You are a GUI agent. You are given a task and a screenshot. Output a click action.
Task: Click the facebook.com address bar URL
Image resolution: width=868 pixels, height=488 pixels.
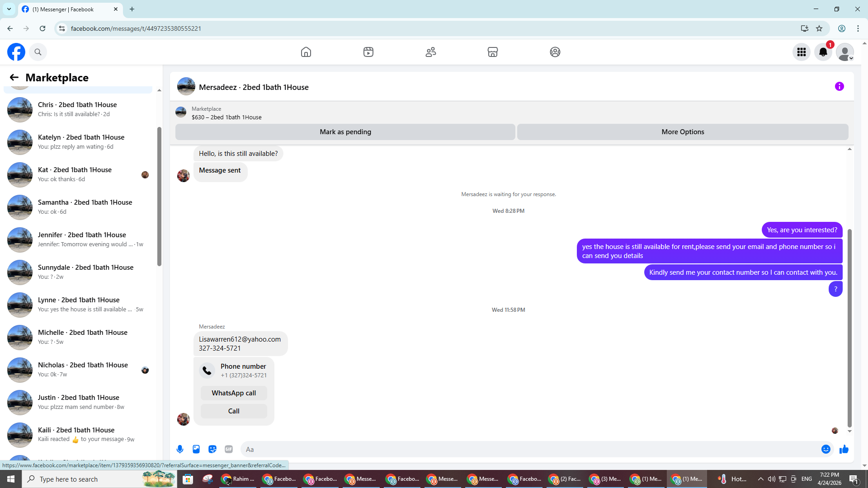point(136,28)
